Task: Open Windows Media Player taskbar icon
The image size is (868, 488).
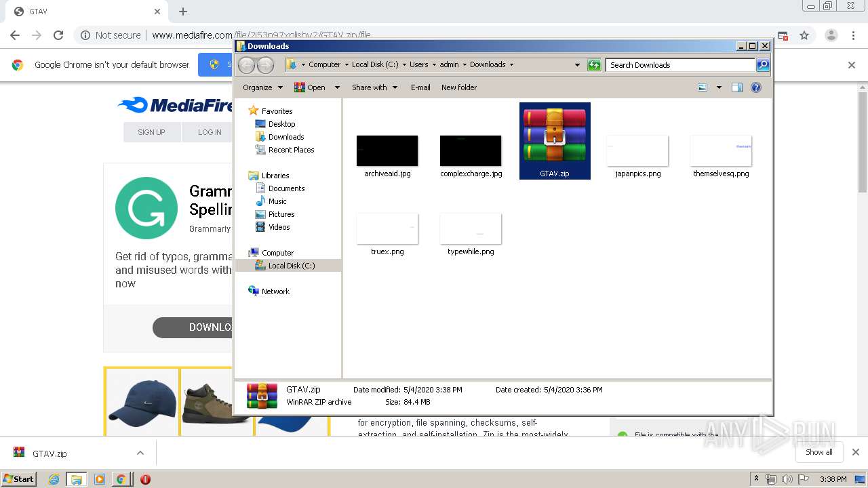Action: 99,479
